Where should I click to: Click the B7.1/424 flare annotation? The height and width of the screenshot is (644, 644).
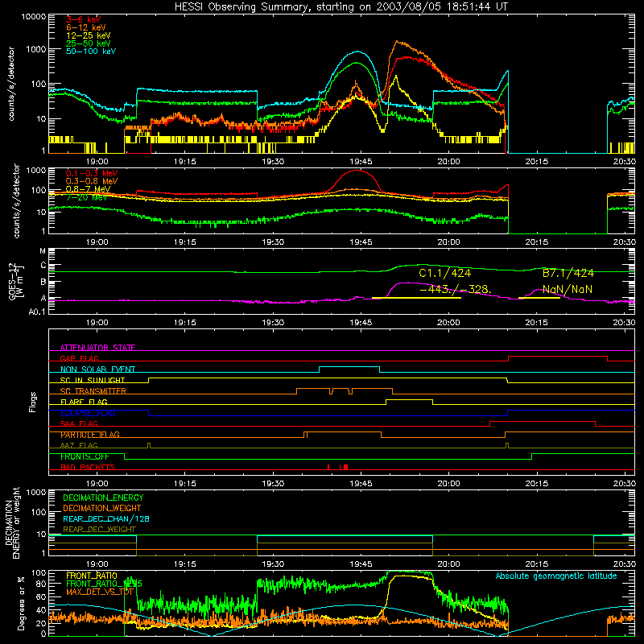(x=568, y=273)
